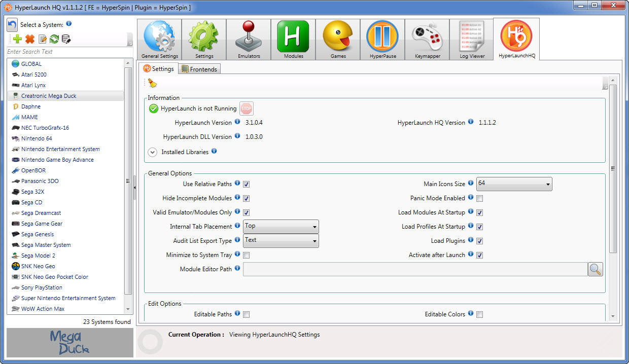Click info icon beside Activate after Launch

tap(471, 254)
